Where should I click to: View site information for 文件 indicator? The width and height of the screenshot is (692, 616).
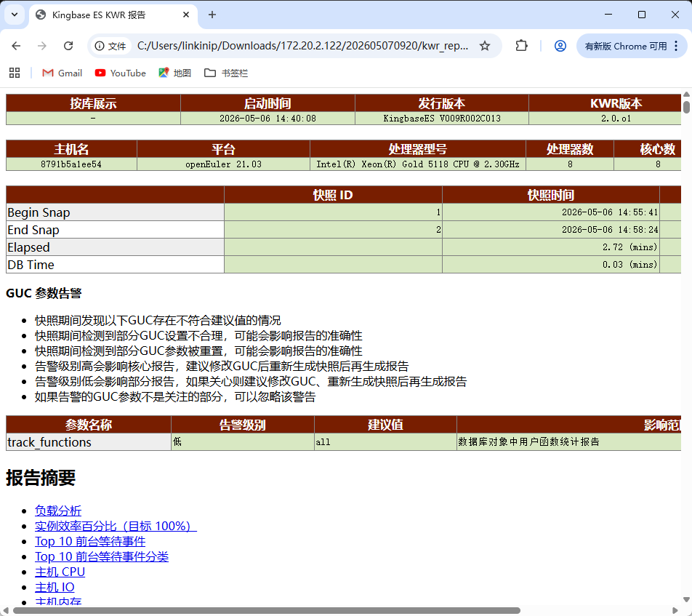110,46
